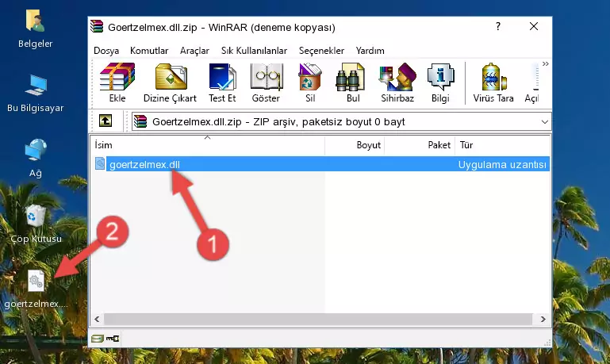Click the WinRAR icon in title bar
610x364 pixels.
(97, 26)
